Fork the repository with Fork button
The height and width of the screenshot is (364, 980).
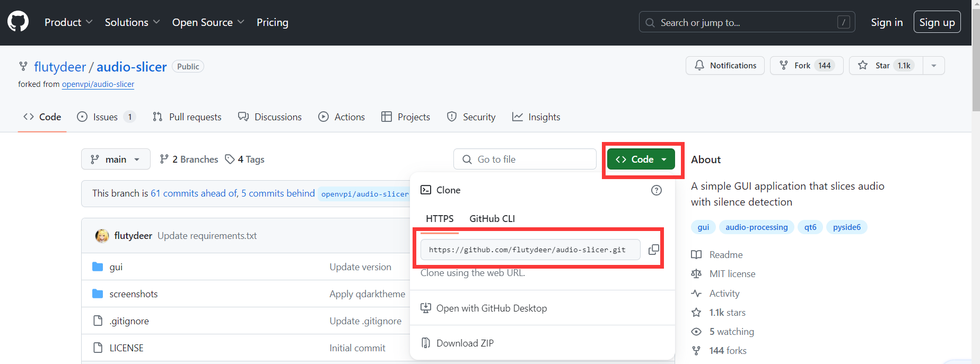click(807, 65)
